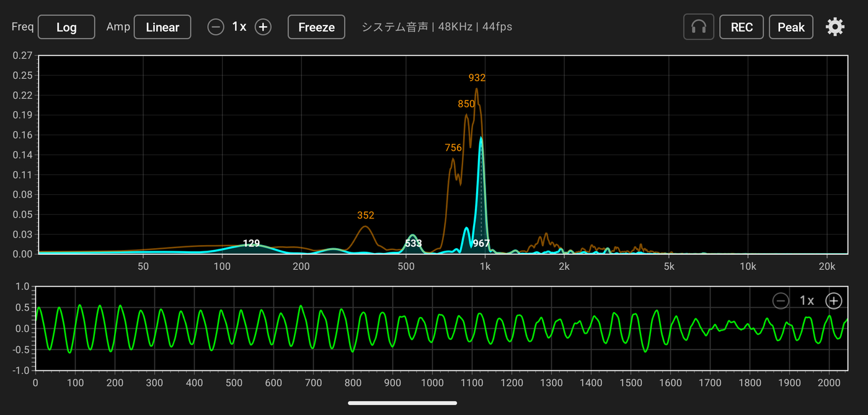The image size is (868, 415).
Task: Click the 1k frequency axis label
Action: point(485,267)
